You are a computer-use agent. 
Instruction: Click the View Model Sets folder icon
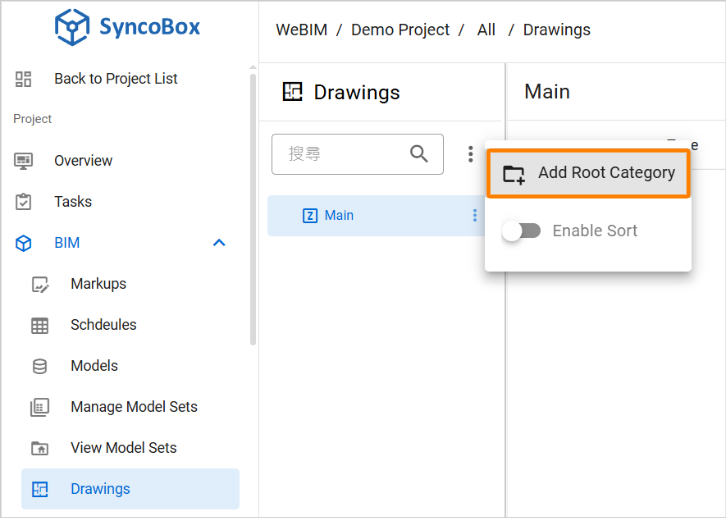(x=40, y=448)
